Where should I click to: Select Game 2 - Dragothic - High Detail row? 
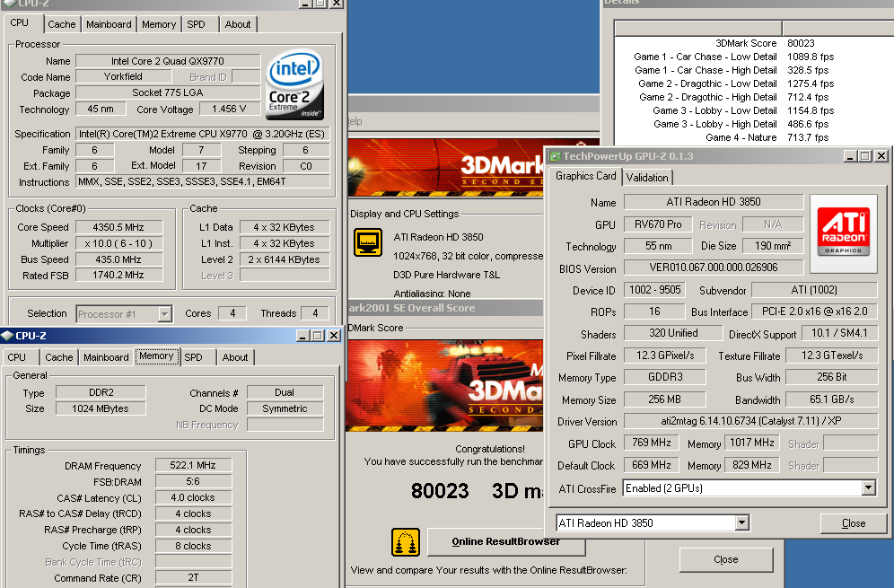point(752,97)
